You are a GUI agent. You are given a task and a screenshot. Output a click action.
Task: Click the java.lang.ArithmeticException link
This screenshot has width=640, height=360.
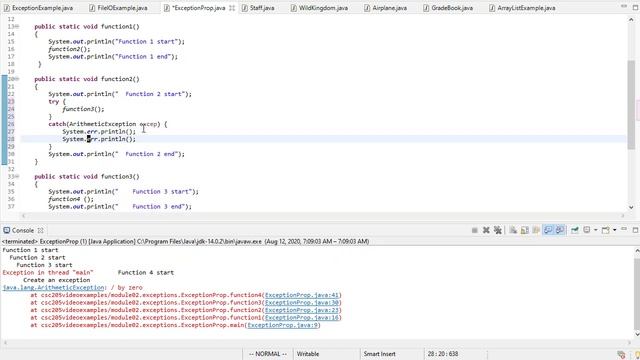[x=53, y=288]
